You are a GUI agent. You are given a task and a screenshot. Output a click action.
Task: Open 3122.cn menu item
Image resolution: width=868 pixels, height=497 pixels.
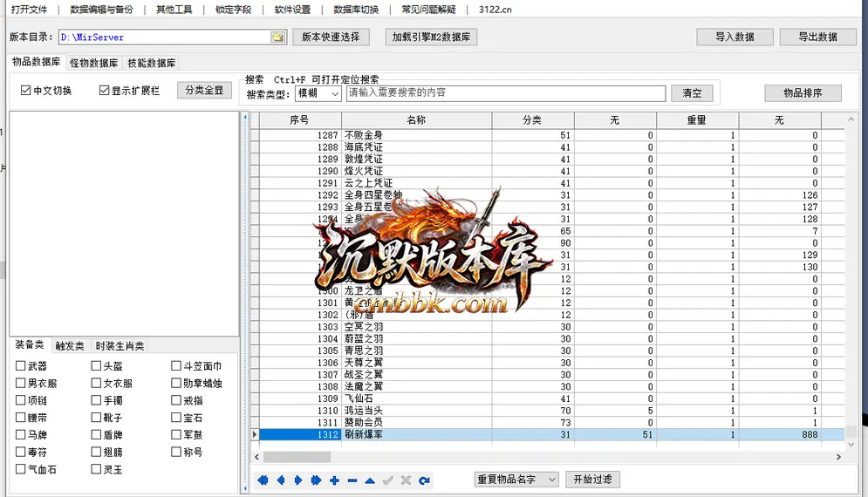(x=496, y=10)
